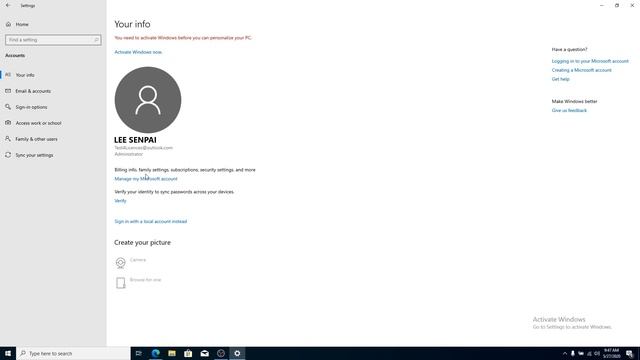Click the Find a setting search box

tap(53, 40)
